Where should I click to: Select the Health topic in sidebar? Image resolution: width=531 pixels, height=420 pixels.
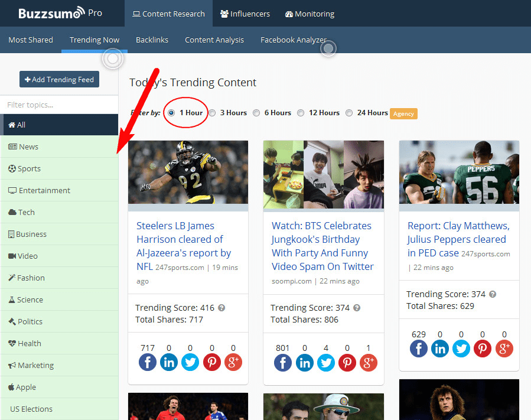[x=59, y=343]
